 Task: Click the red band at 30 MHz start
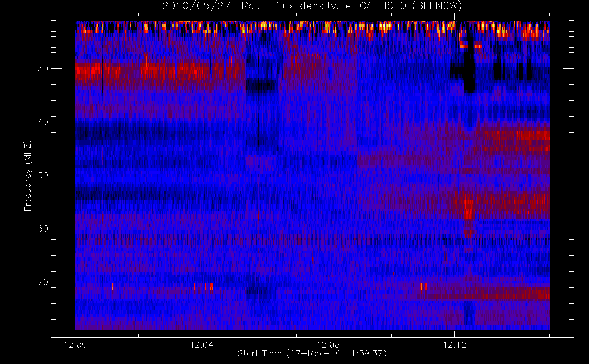pyautogui.click(x=98, y=71)
